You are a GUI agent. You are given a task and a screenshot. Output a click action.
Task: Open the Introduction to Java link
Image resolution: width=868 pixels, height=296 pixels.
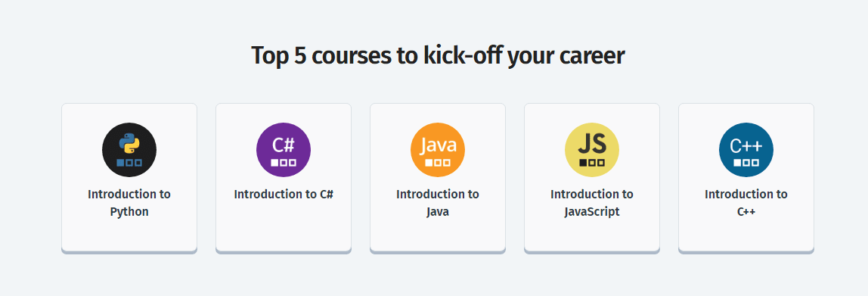pyautogui.click(x=438, y=203)
